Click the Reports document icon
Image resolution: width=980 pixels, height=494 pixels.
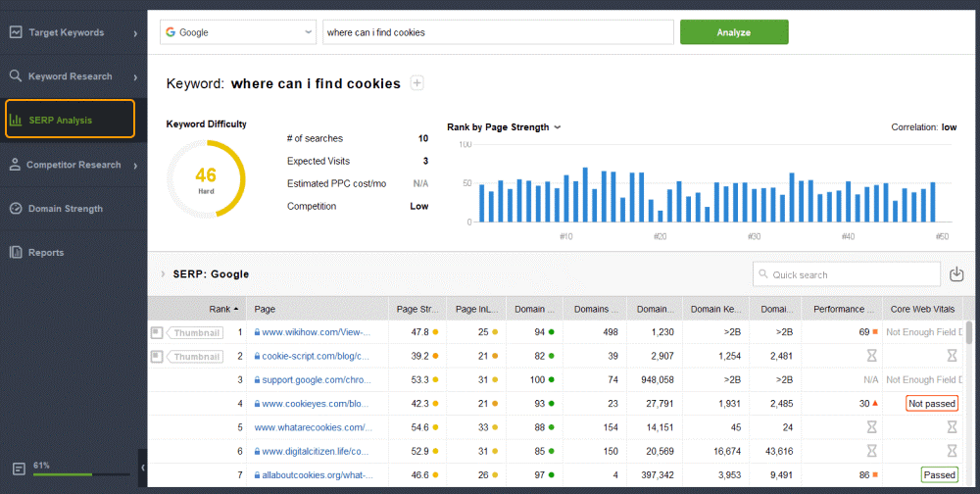point(16,252)
